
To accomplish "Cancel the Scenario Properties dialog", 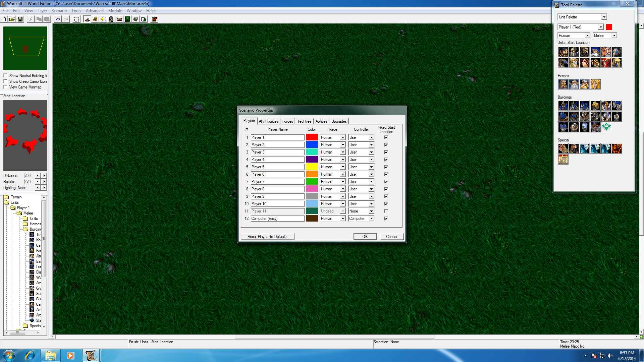I will pyautogui.click(x=391, y=237).
